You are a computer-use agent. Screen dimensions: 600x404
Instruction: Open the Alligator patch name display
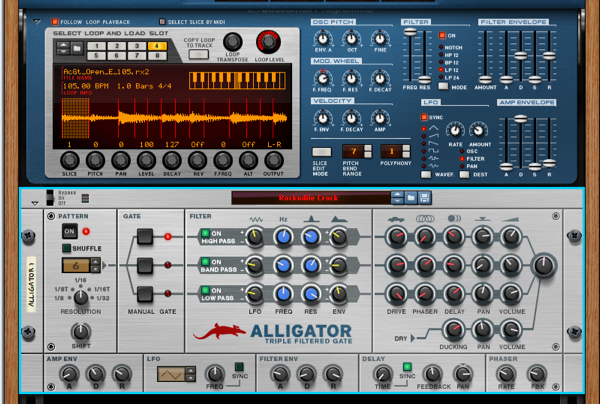308,197
